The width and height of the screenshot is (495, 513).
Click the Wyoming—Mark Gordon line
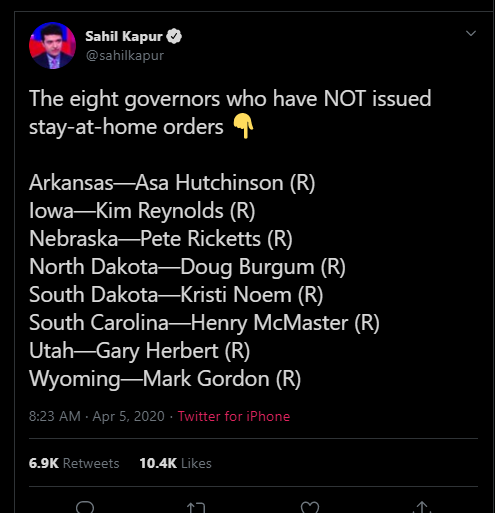165,379
